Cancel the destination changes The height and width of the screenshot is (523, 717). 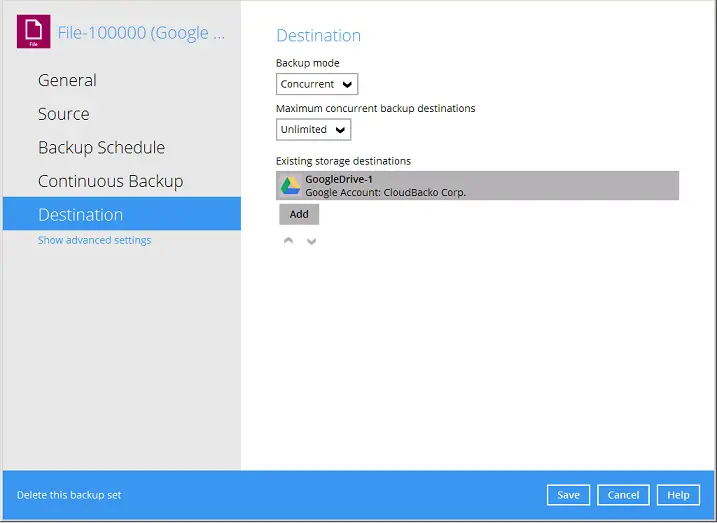coord(623,495)
